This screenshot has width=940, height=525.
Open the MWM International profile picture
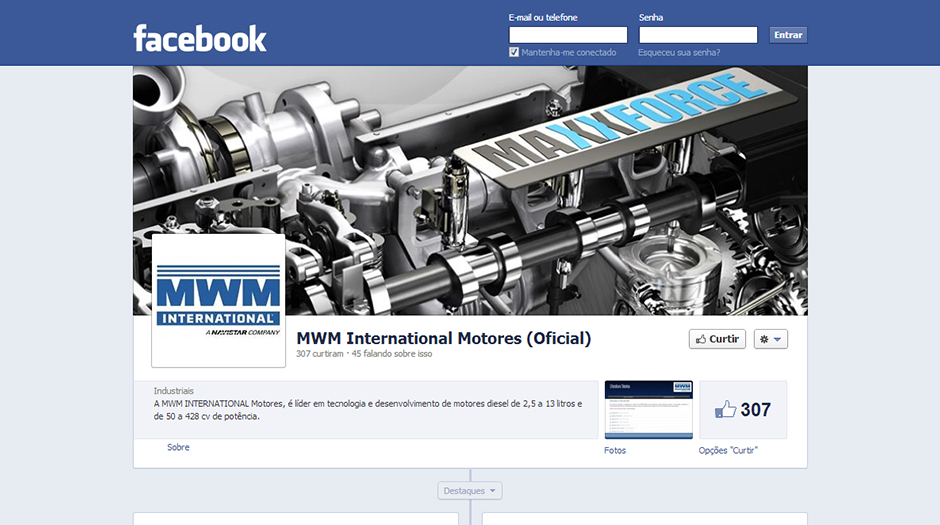(x=218, y=300)
